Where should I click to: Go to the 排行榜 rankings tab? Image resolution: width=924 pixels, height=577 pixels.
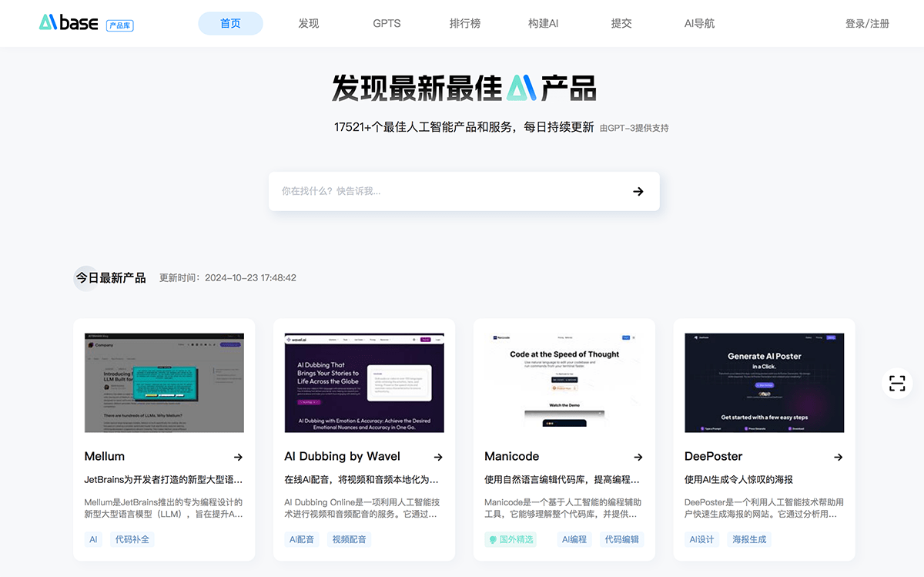point(465,23)
